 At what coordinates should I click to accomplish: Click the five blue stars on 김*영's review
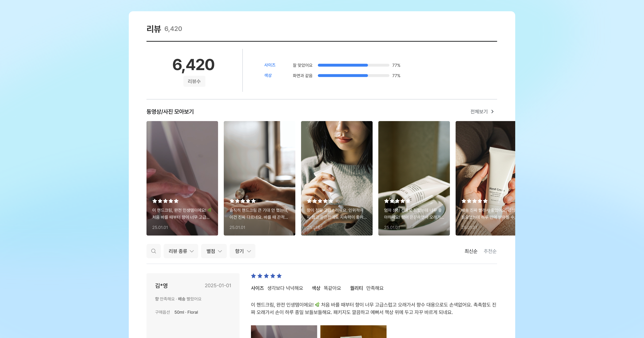point(266,276)
